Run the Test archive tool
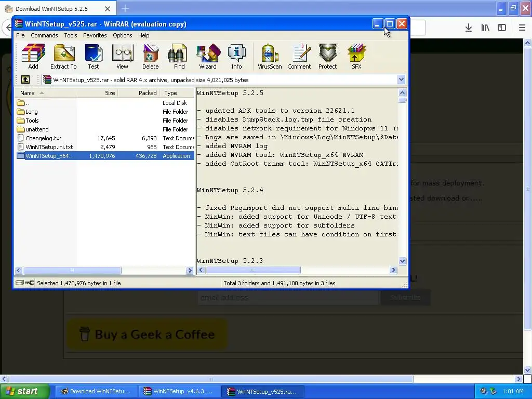The width and height of the screenshot is (532, 399). coord(94,56)
